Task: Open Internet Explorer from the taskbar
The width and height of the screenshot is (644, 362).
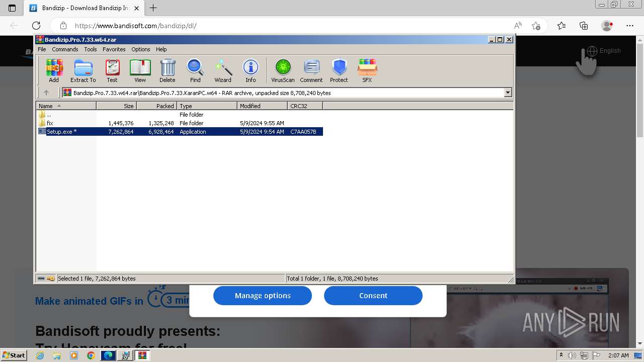Action: pyautogui.click(x=40, y=355)
